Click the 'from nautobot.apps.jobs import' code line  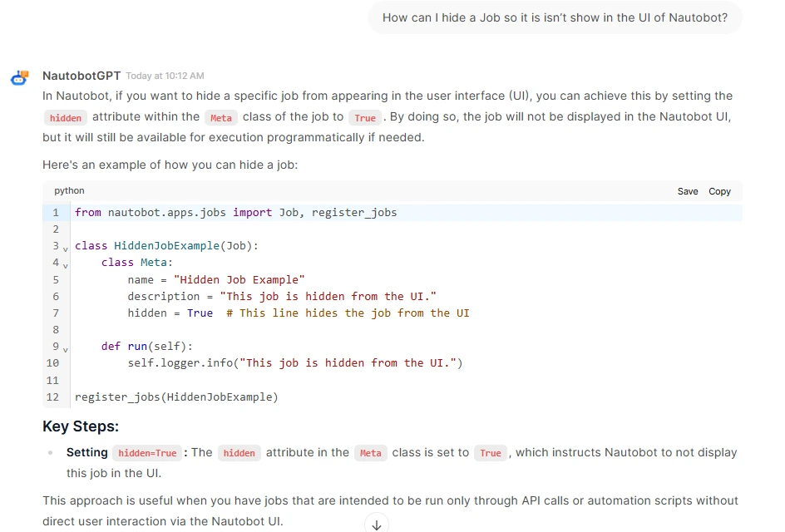(x=236, y=212)
